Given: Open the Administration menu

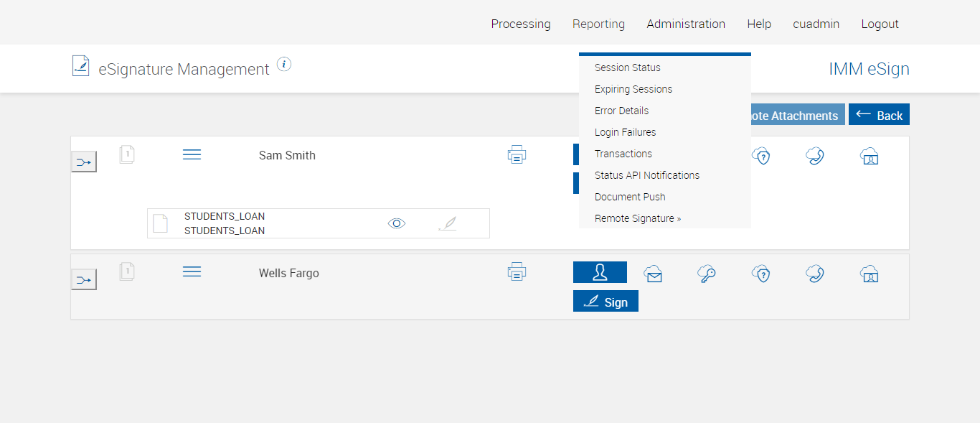Looking at the screenshot, I should pyautogui.click(x=685, y=24).
